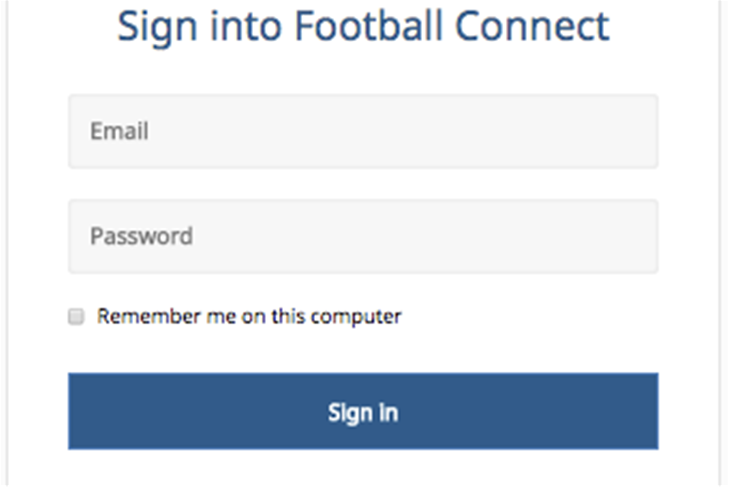Click the 'Sign into Football Connect' heading
Screen dimensions: 730x487
pyautogui.click(x=363, y=26)
